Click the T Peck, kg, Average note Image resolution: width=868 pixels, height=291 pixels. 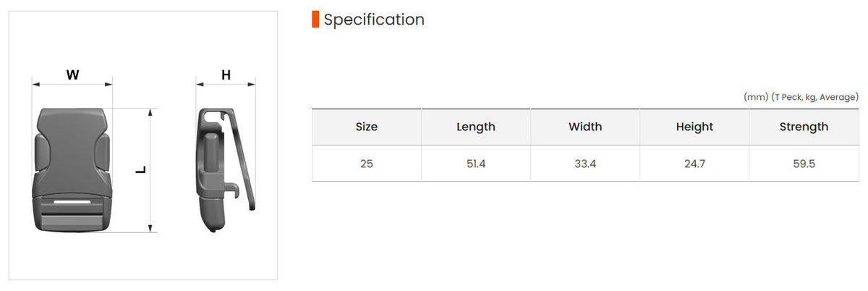[815, 97]
